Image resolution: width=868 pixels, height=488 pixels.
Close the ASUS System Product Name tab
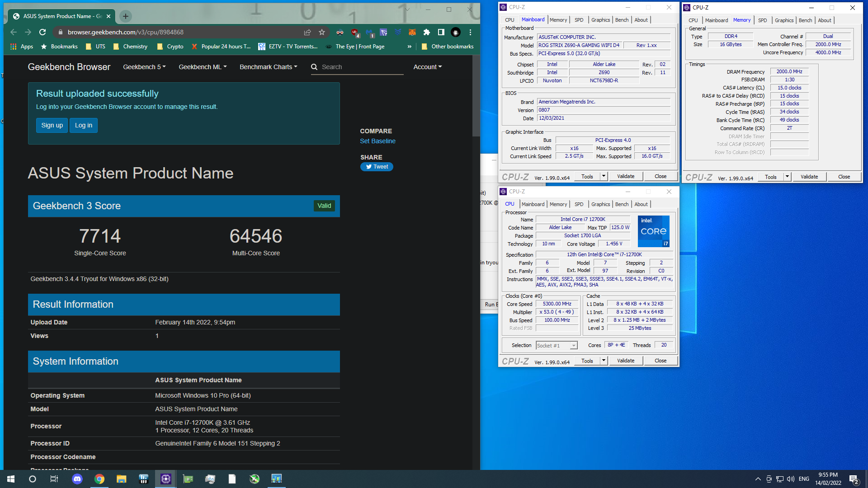(x=108, y=16)
